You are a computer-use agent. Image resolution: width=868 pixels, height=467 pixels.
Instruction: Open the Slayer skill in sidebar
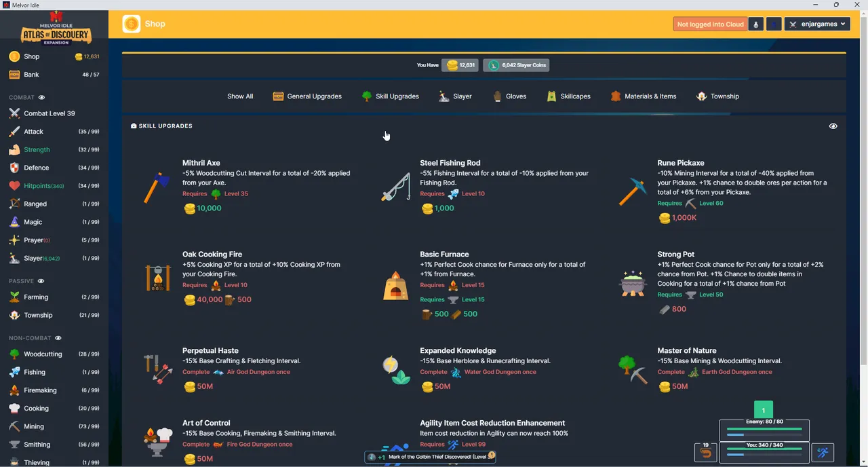pos(54,258)
